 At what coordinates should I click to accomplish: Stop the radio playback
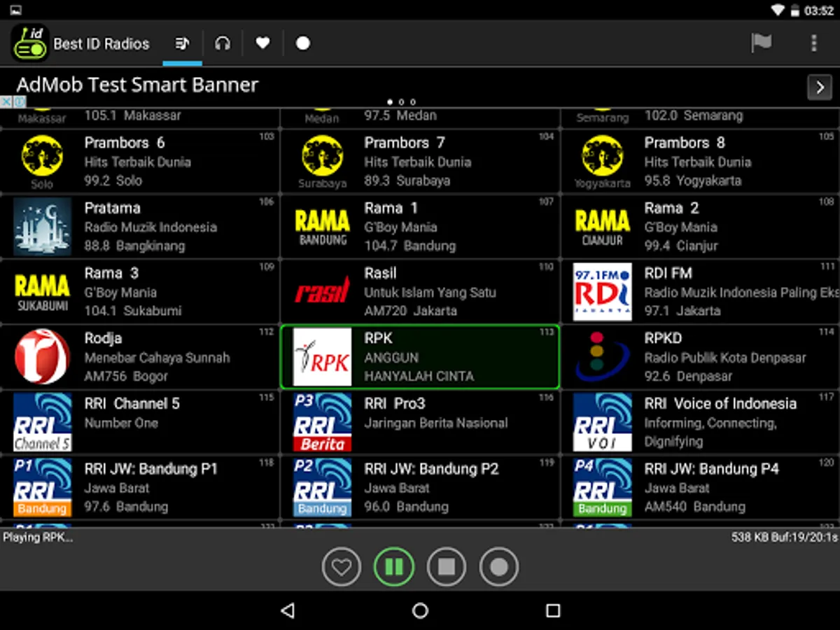point(447,566)
